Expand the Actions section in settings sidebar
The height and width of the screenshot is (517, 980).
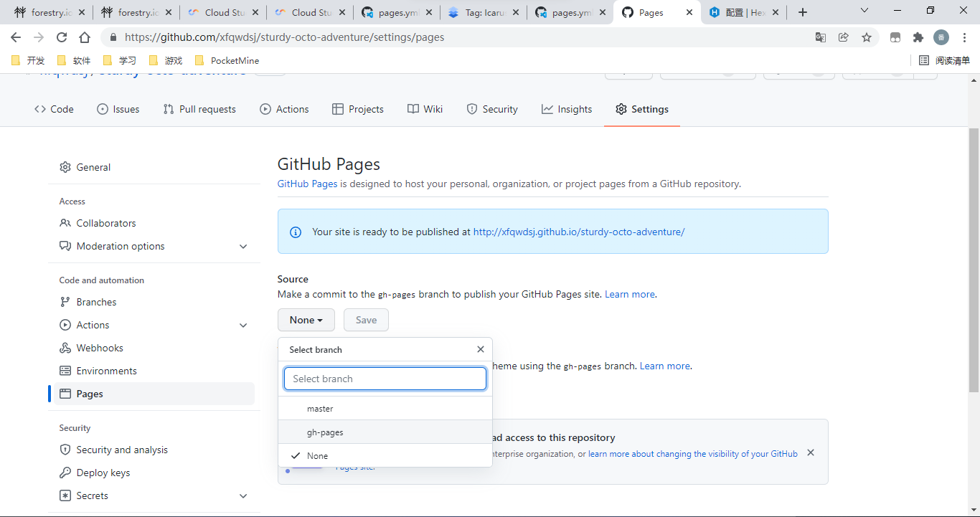tap(154, 325)
